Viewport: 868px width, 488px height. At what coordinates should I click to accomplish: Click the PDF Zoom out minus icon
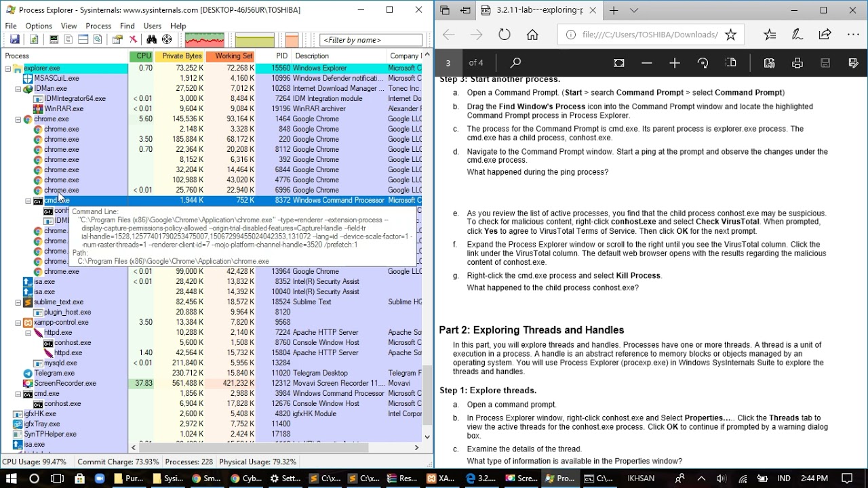point(646,63)
